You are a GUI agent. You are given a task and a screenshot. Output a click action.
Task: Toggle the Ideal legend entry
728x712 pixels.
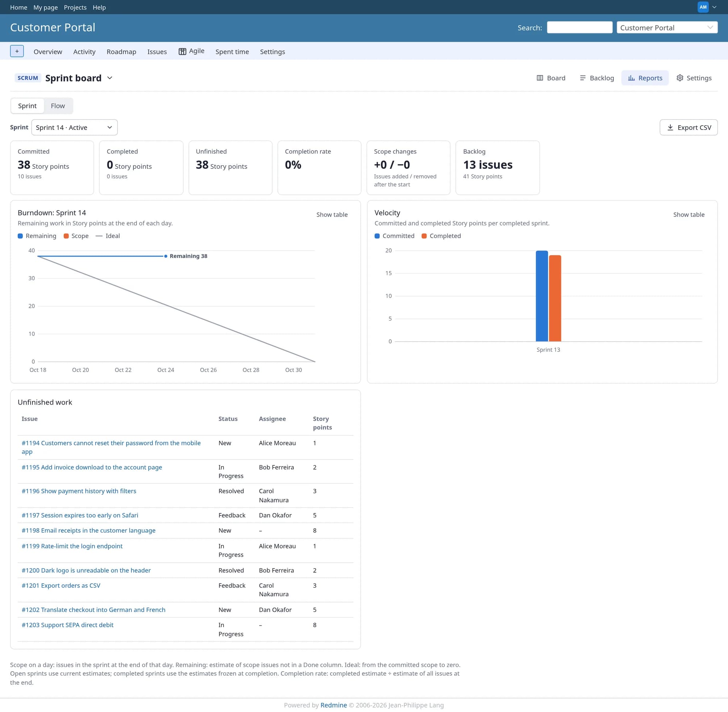(x=108, y=236)
